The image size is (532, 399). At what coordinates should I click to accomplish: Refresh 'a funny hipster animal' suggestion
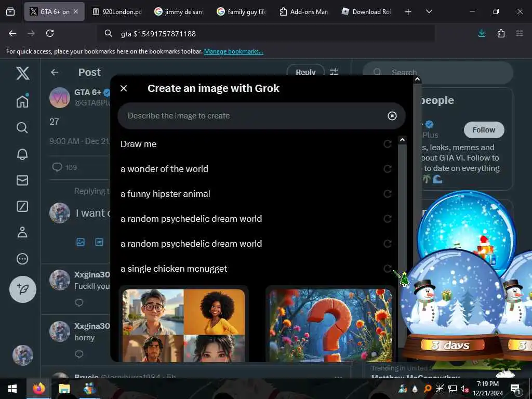click(388, 194)
